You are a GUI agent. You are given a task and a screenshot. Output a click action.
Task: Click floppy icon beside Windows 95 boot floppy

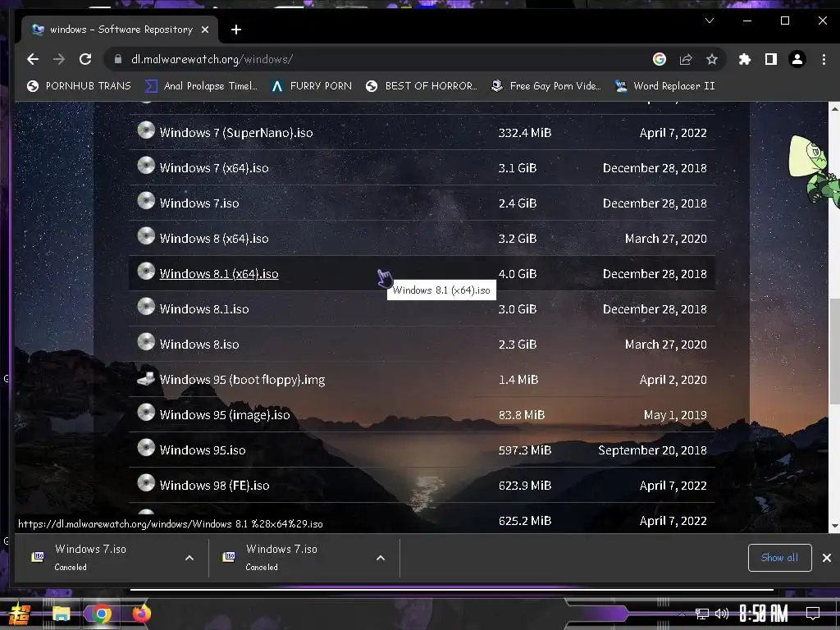tap(146, 378)
